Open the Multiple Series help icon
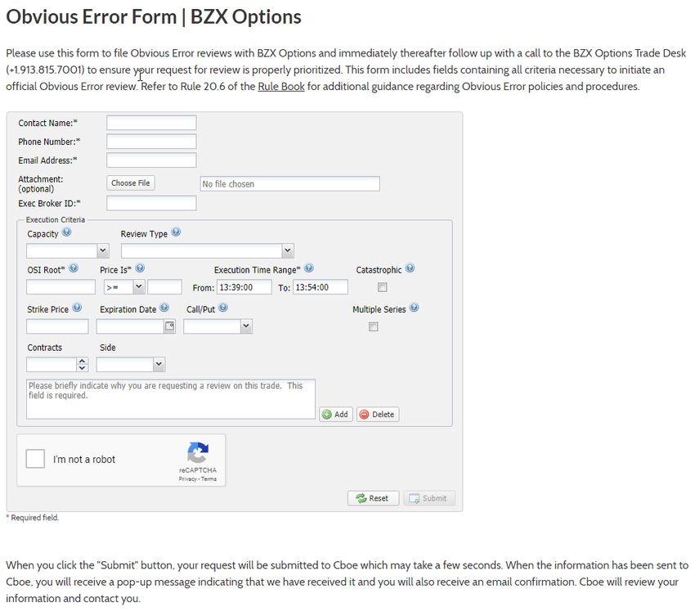The height and width of the screenshot is (616, 695). pos(414,308)
